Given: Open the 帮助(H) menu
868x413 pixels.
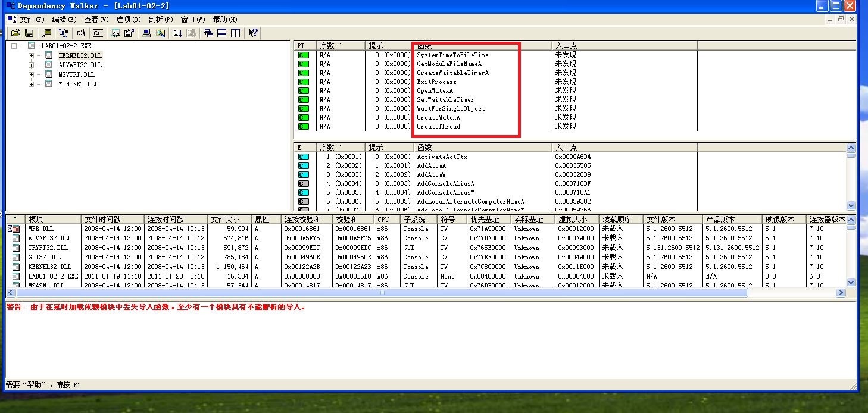Looking at the screenshot, I should point(225,19).
